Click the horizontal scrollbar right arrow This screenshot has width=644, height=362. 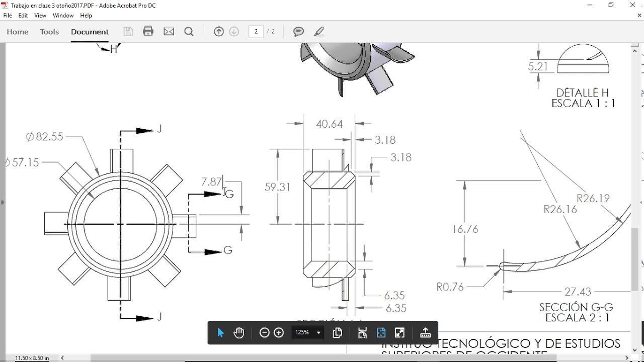click(627, 358)
